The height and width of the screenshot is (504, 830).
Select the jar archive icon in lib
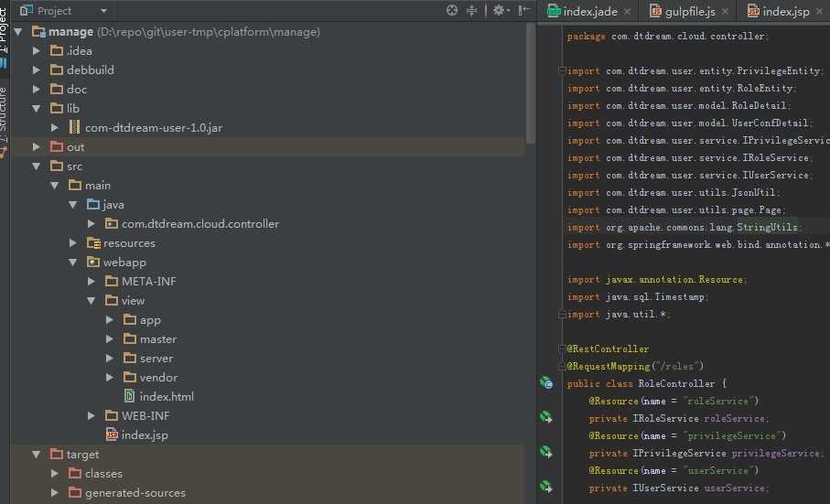point(75,127)
